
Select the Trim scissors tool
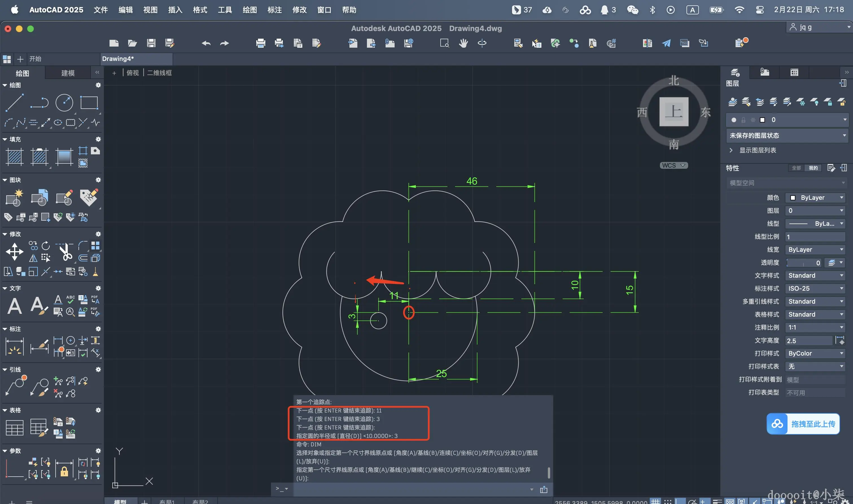pos(65,252)
